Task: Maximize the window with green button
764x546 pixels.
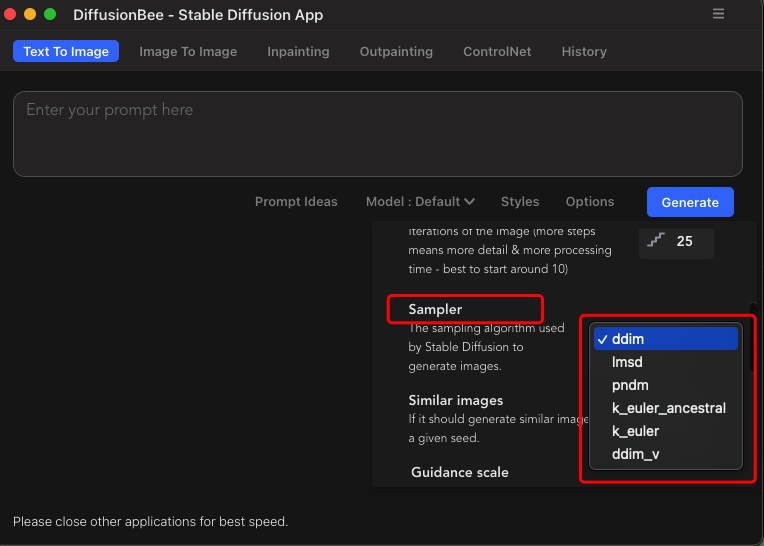Action: tap(50, 14)
